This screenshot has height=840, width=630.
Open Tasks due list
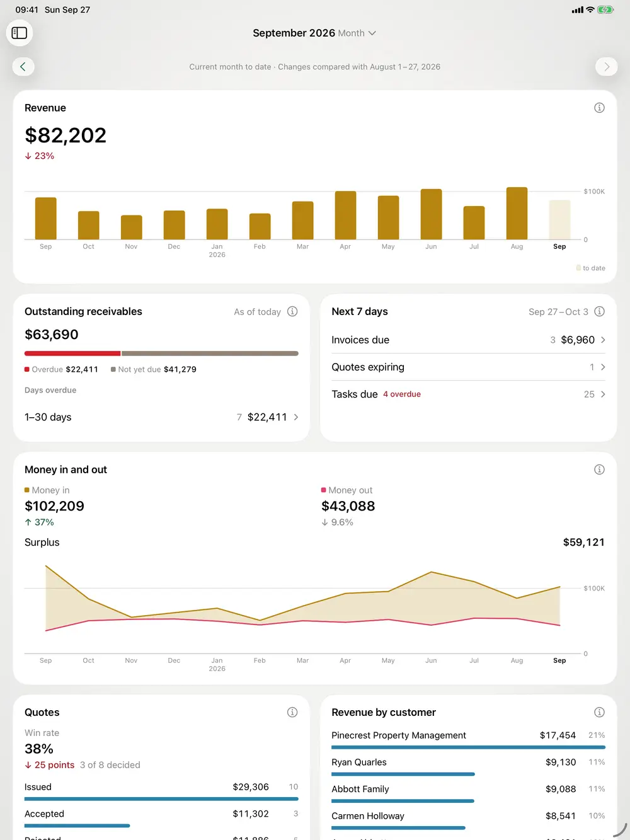(x=468, y=394)
